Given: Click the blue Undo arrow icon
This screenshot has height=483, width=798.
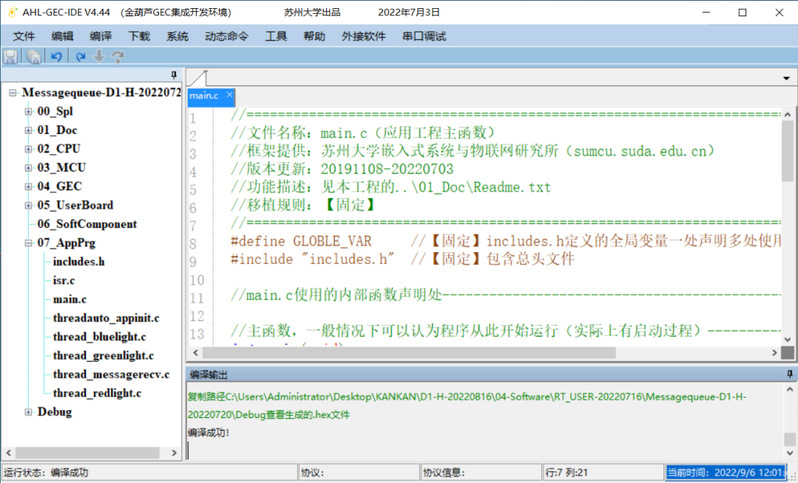Looking at the screenshot, I should click(x=57, y=57).
